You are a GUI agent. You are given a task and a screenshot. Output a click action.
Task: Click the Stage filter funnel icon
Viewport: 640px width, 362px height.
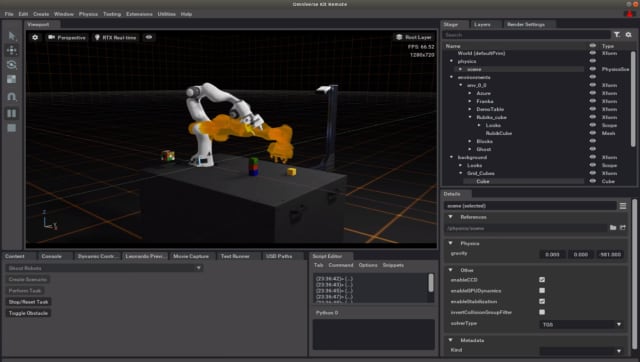coord(617,35)
